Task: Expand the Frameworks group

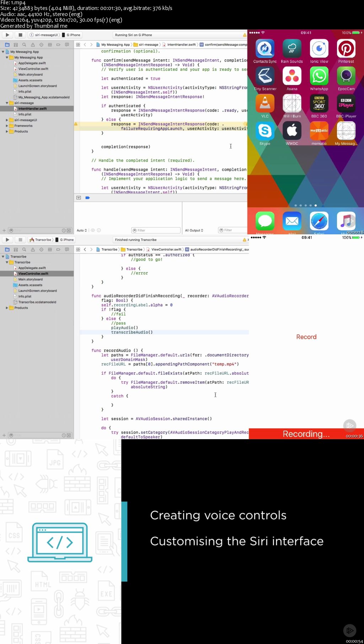Action: pos(7,126)
